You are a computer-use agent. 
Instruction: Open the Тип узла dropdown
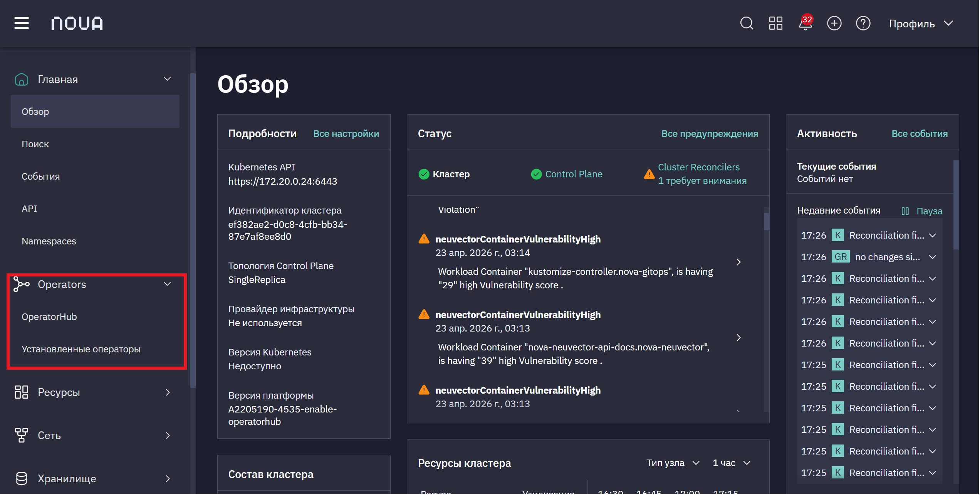click(x=673, y=463)
